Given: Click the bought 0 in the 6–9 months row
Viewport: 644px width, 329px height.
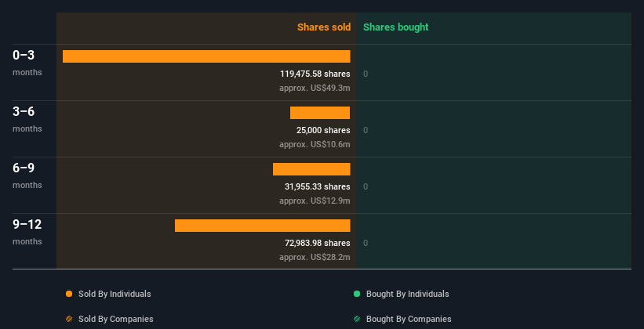Looking at the screenshot, I should click(x=366, y=186).
